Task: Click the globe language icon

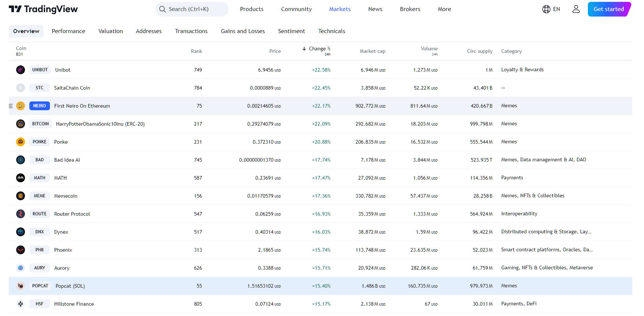Action: pyautogui.click(x=546, y=9)
